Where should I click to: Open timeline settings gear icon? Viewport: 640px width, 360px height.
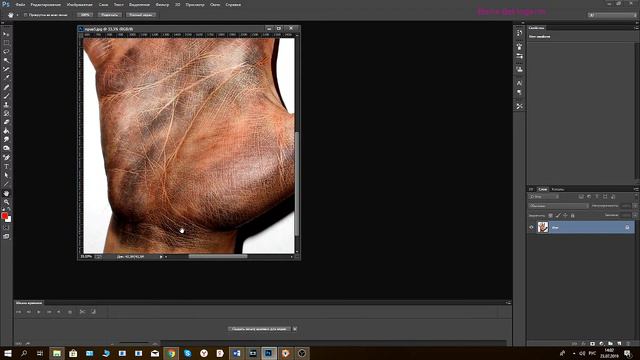[x=70, y=312]
